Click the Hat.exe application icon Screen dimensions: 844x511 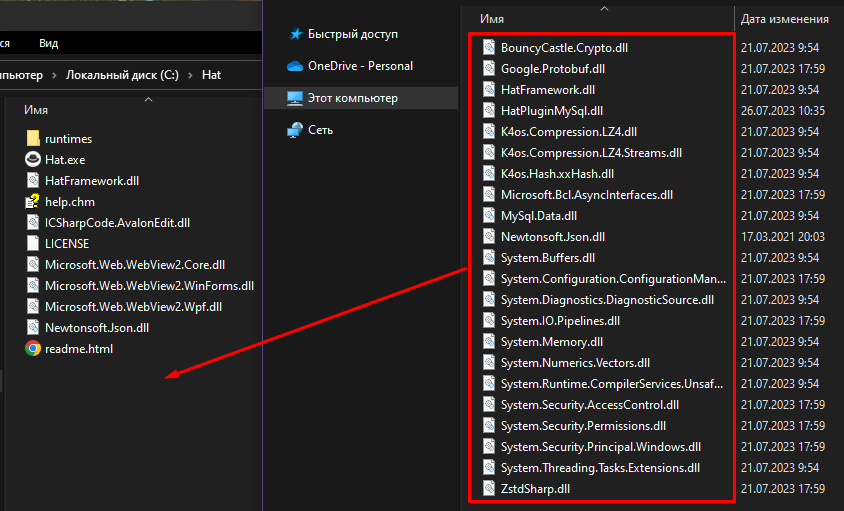(33, 160)
